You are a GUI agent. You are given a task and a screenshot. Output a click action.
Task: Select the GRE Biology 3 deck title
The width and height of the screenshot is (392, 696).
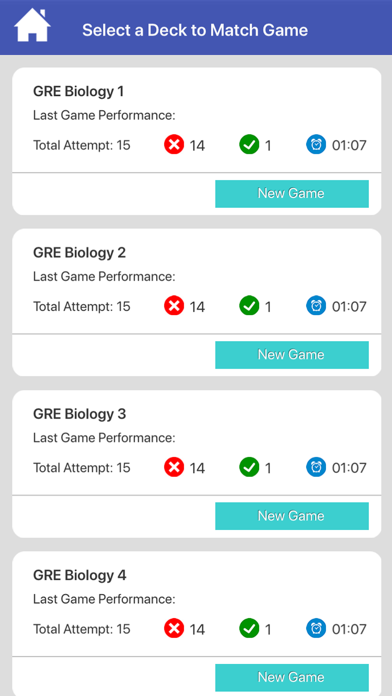coord(79,414)
